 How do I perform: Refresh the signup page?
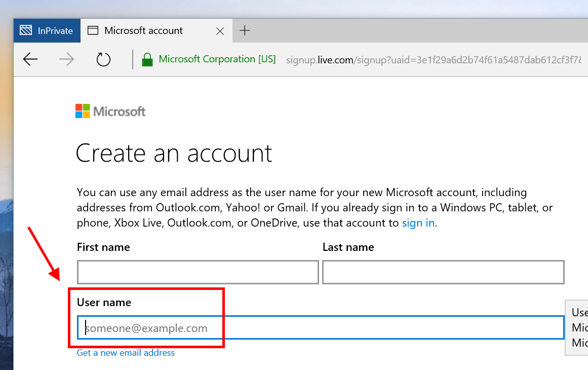point(103,59)
